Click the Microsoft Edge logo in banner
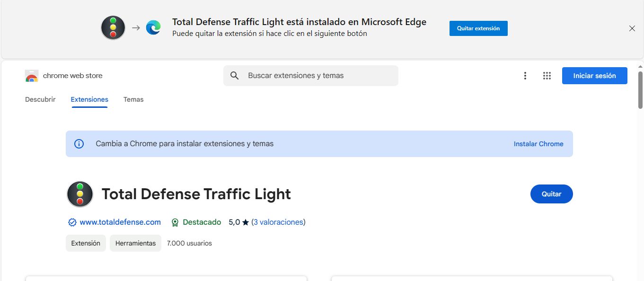 click(x=153, y=28)
